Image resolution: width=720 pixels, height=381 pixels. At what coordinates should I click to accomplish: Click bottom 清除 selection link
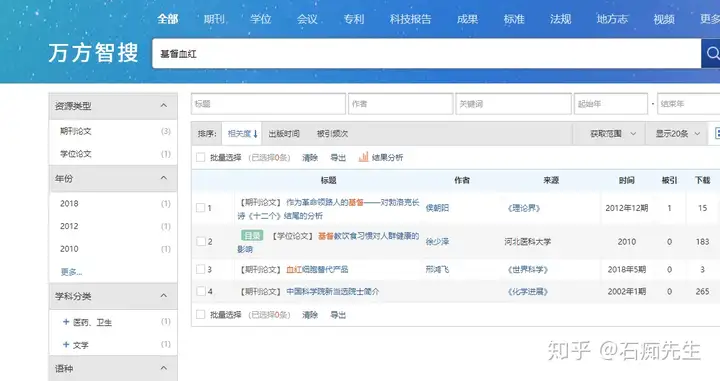click(x=310, y=315)
